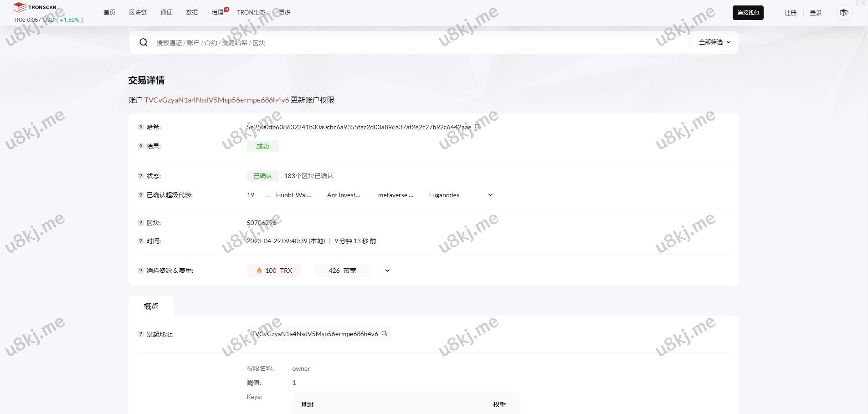The image size is (868, 414).
Task: Click the search magnifier icon
Action: tap(144, 42)
